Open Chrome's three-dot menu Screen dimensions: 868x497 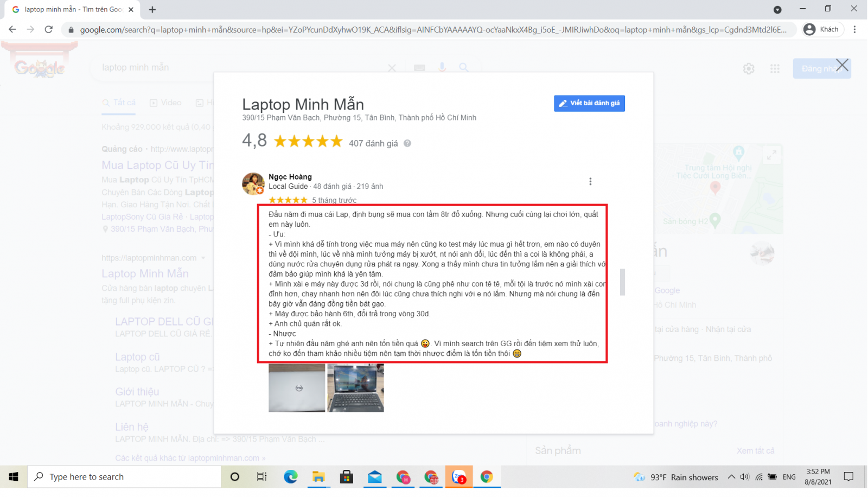pyautogui.click(x=854, y=29)
